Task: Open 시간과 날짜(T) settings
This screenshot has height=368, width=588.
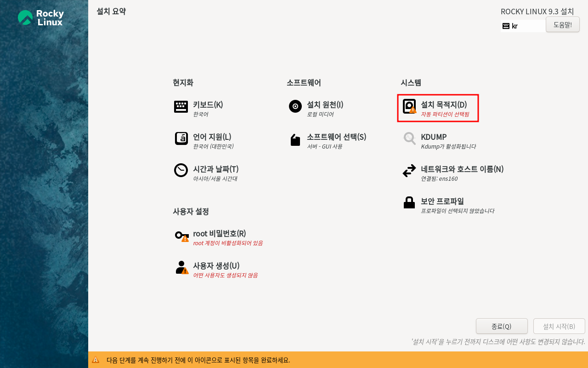Action: 215,169
